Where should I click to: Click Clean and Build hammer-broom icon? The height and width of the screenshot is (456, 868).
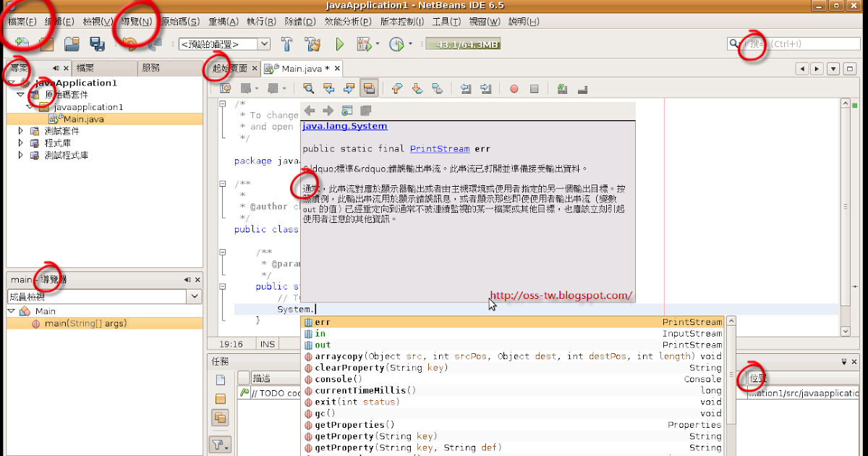click(312, 44)
